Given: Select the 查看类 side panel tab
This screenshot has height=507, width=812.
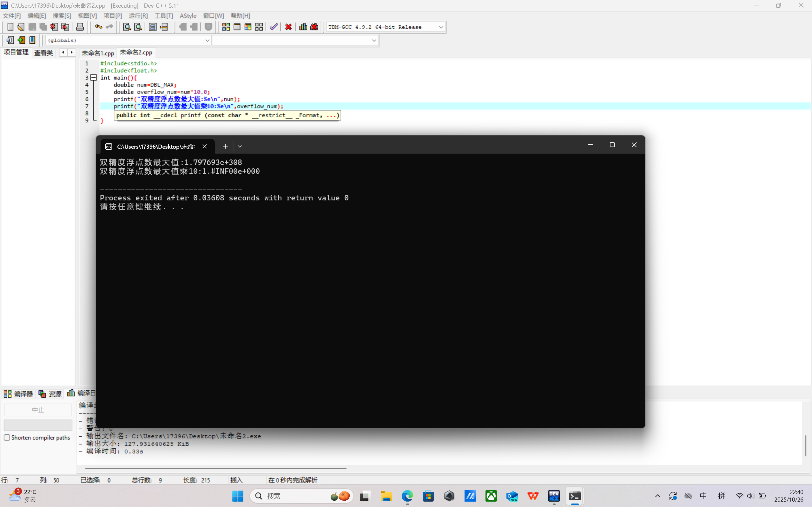Looking at the screenshot, I should click(43, 53).
